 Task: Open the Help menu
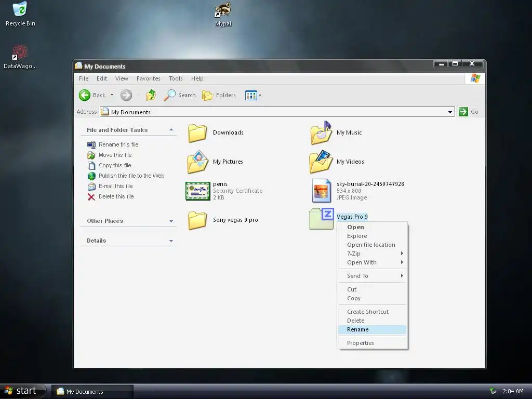[197, 78]
